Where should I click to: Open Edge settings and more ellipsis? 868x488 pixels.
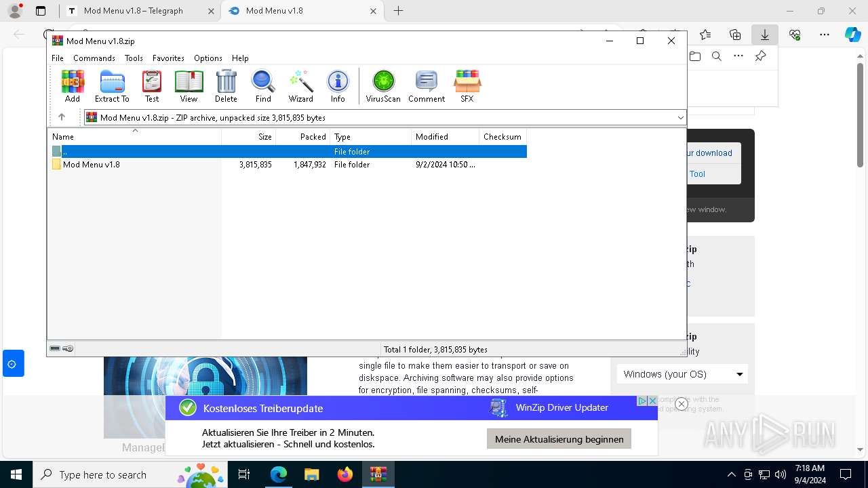[x=825, y=35]
